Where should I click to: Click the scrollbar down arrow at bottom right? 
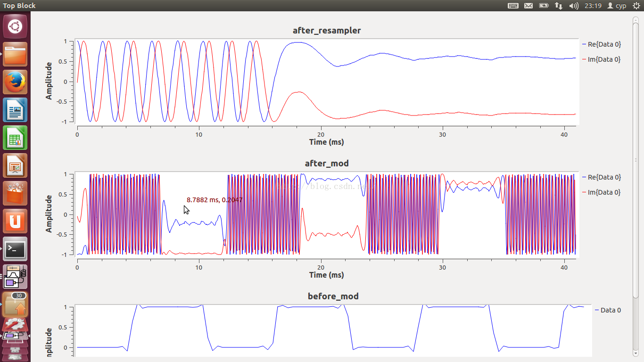click(x=636, y=353)
